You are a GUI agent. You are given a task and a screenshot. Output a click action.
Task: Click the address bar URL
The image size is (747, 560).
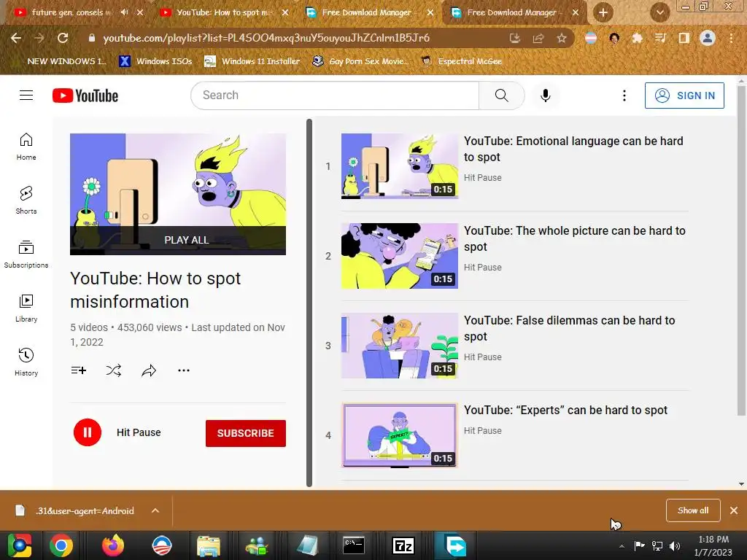point(266,38)
